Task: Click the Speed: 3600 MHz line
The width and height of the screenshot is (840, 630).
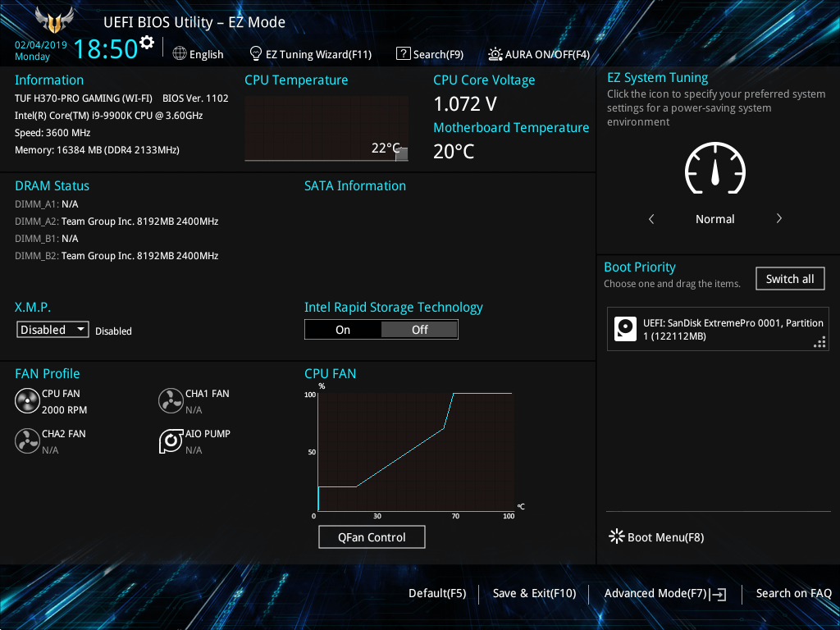Action: pos(52,133)
